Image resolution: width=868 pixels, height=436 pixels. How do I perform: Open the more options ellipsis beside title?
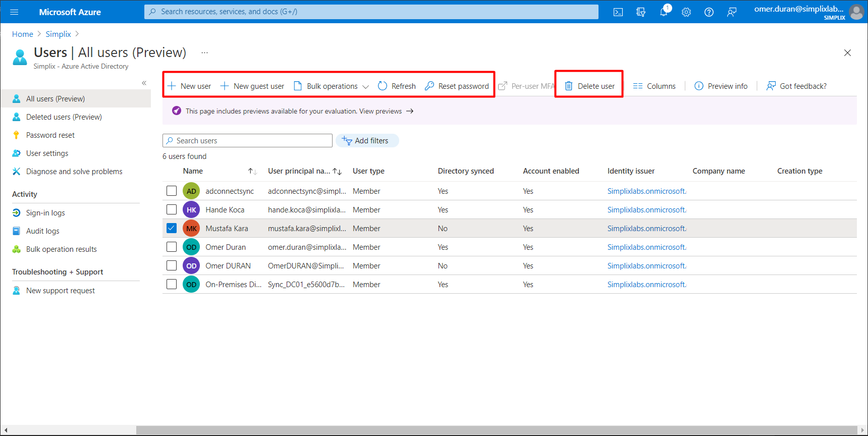click(204, 52)
